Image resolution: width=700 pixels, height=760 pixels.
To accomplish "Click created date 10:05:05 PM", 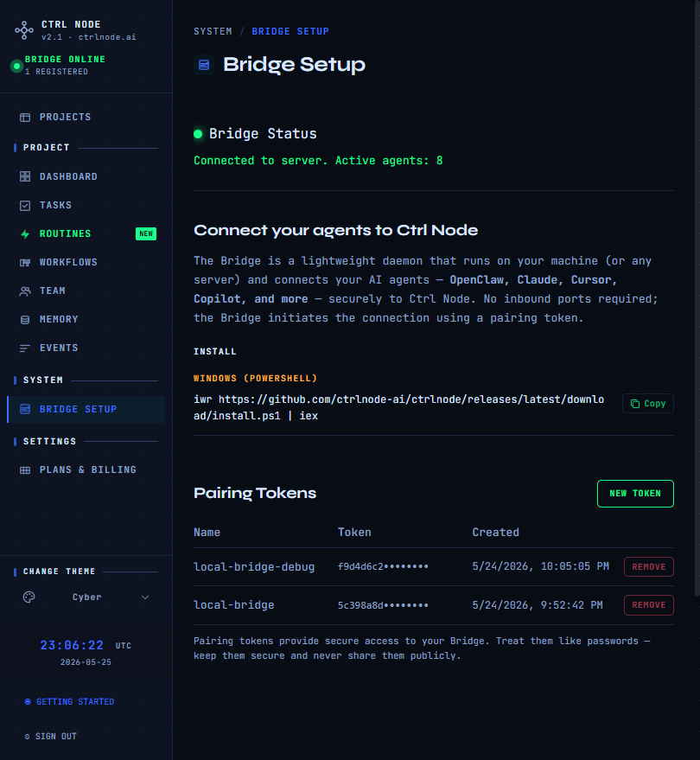I will tap(541, 566).
